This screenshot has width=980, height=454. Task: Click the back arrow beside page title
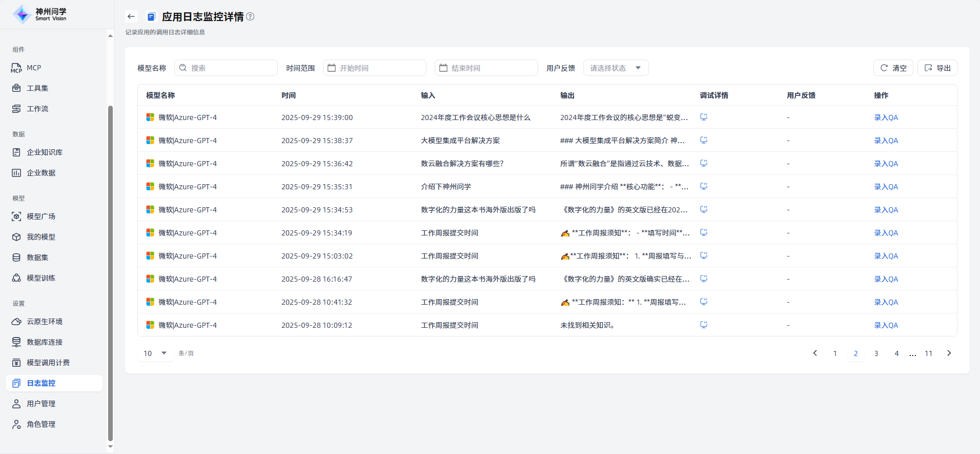131,16
